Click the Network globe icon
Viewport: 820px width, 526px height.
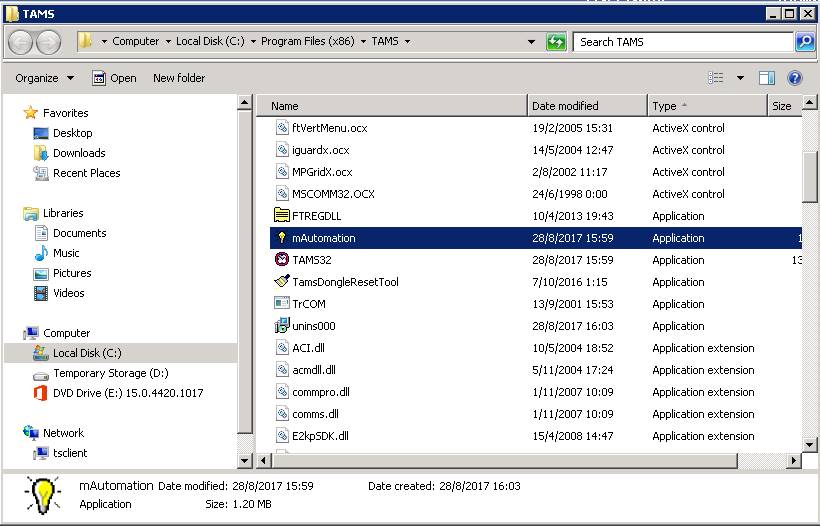31,433
